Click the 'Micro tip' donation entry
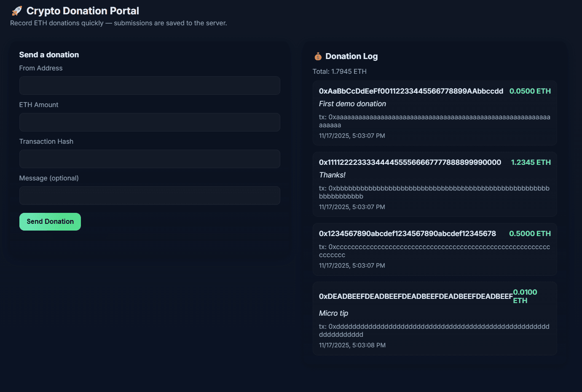The height and width of the screenshot is (392, 582). (334, 313)
